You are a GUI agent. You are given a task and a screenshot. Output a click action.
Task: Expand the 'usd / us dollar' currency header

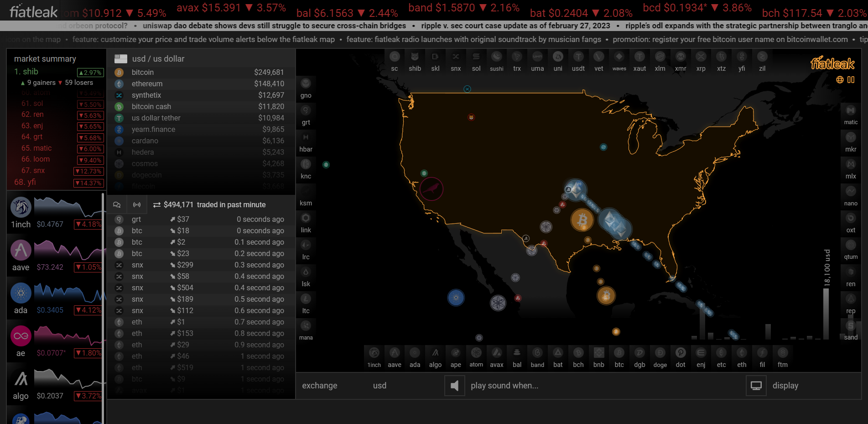tap(201, 59)
